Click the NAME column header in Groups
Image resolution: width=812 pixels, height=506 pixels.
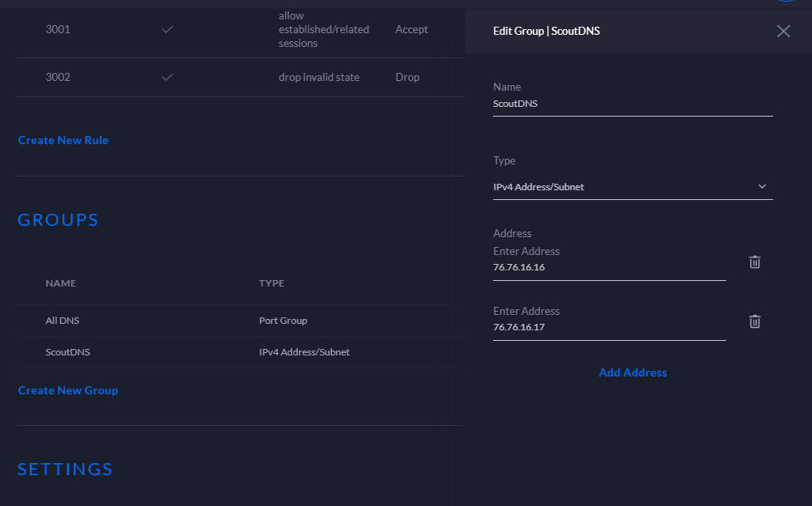click(x=61, y=283)
